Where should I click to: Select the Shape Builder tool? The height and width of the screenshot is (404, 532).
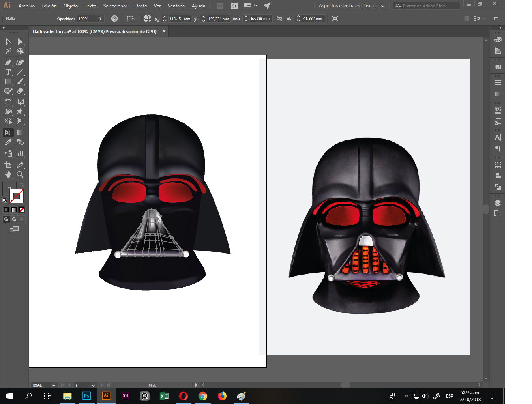click(x=8, y=121)
